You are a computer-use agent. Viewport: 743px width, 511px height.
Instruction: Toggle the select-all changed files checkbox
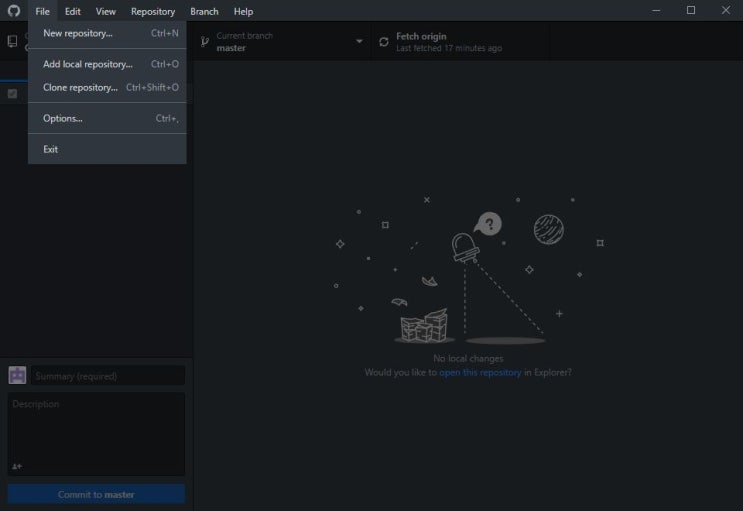[x=12, y=93]
